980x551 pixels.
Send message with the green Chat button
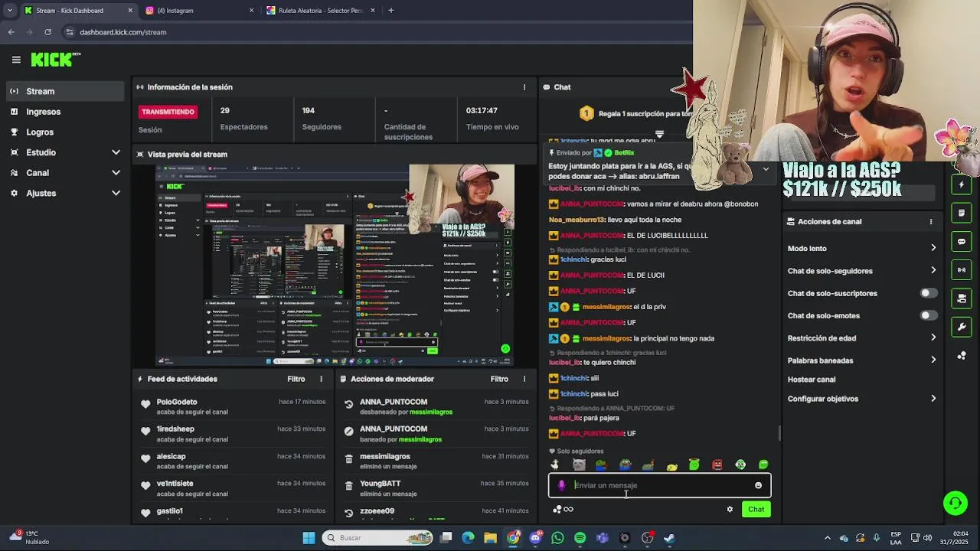tap(756, 509)
